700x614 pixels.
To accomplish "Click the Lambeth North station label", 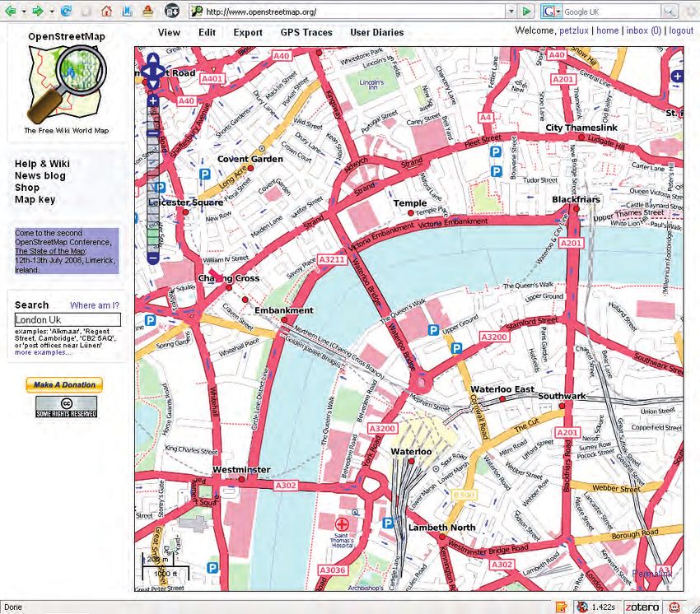I will 442,528.
